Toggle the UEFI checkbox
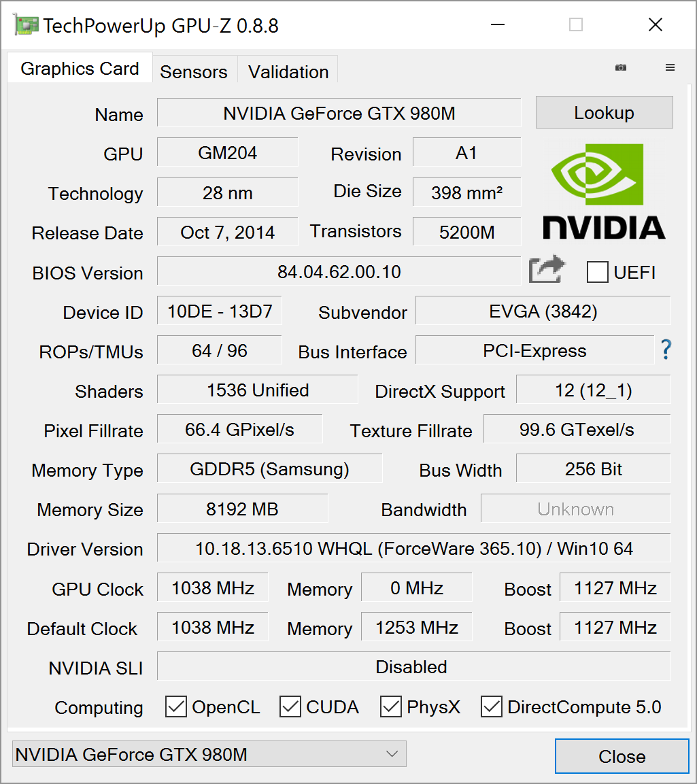The height and width of the screenshot is (784, 697). tap(598, 273)
